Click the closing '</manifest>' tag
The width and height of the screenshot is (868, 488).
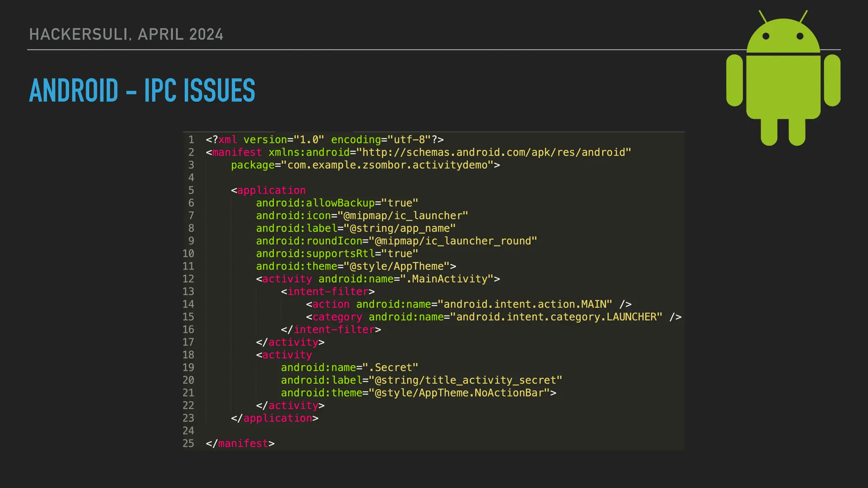(240, 444)
